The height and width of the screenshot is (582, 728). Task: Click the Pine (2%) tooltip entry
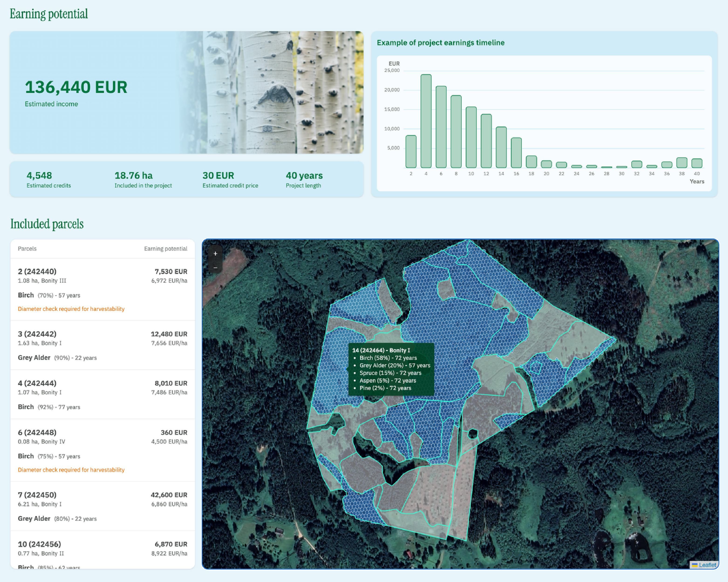point(385,388)
